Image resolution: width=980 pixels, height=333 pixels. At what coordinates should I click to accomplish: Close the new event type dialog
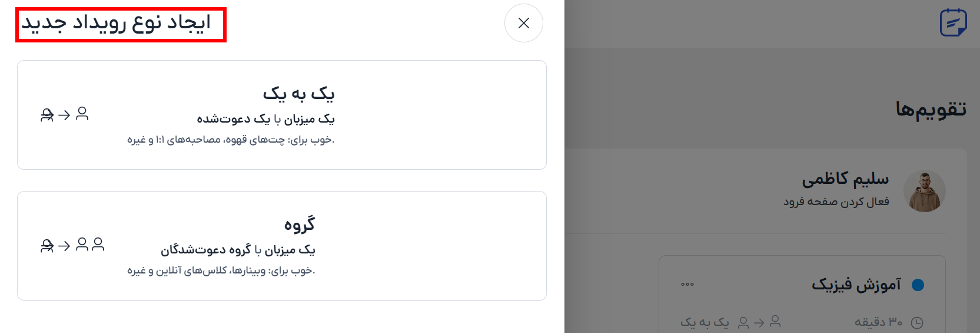point(523,23)
